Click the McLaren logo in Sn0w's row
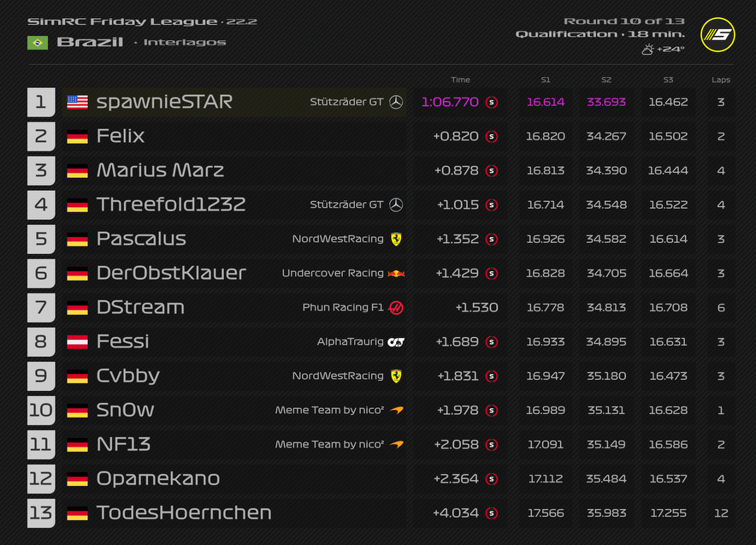Image resolution: width=756 pixels, height=545 pixels. (396, 410)
